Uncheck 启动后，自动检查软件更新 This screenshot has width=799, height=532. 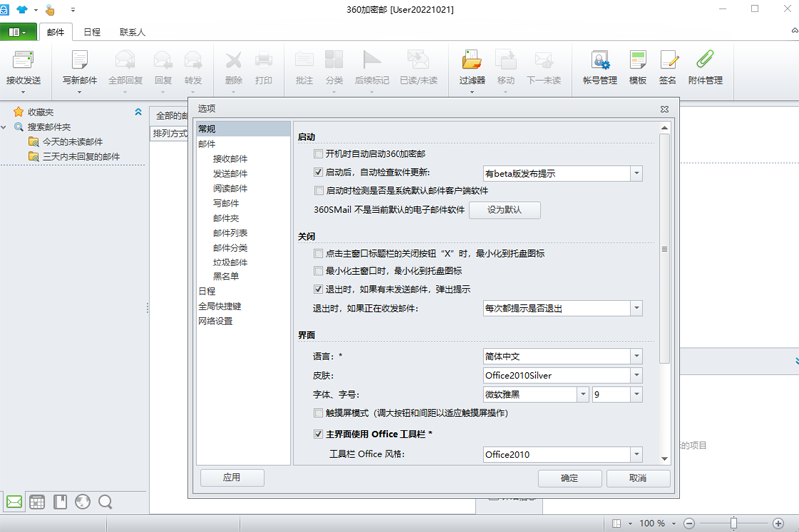[318, 172]
